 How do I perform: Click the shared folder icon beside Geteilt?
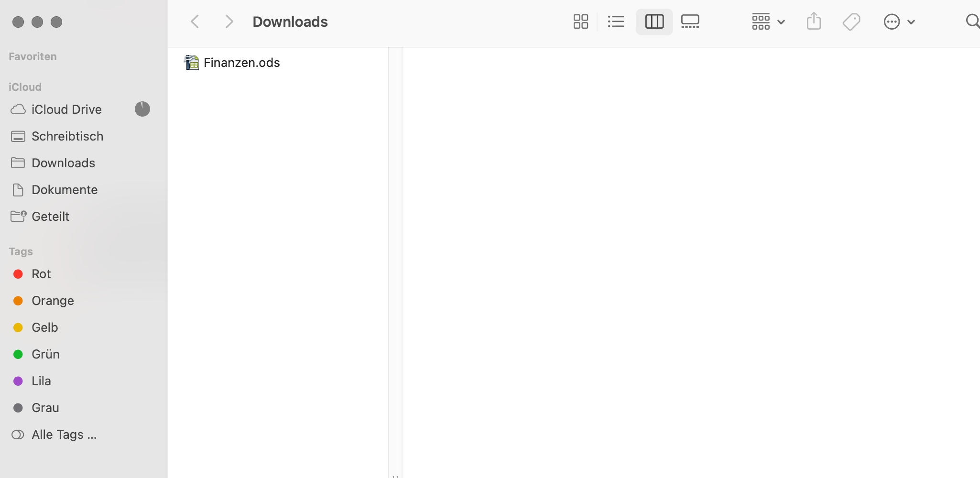coord(18,217)
